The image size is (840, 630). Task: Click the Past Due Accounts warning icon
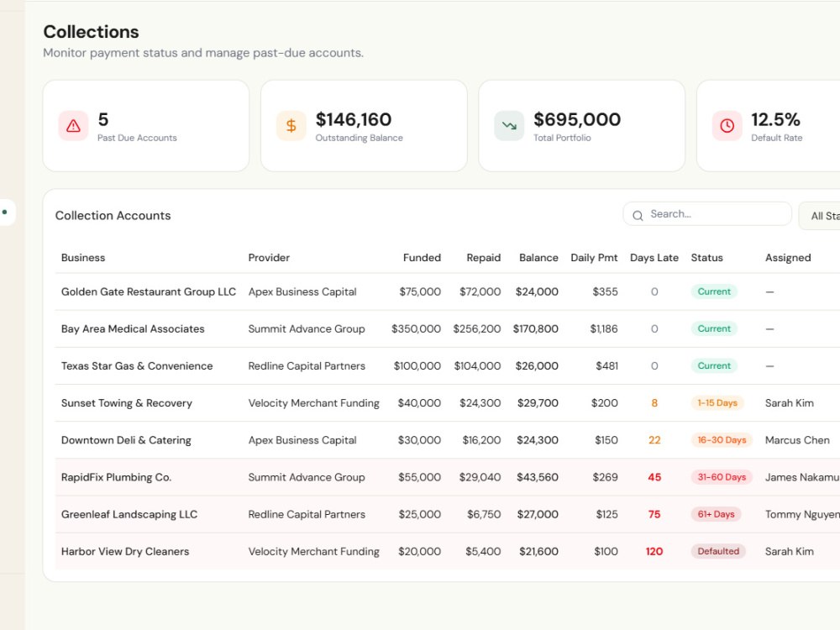(x=73, y=126)
